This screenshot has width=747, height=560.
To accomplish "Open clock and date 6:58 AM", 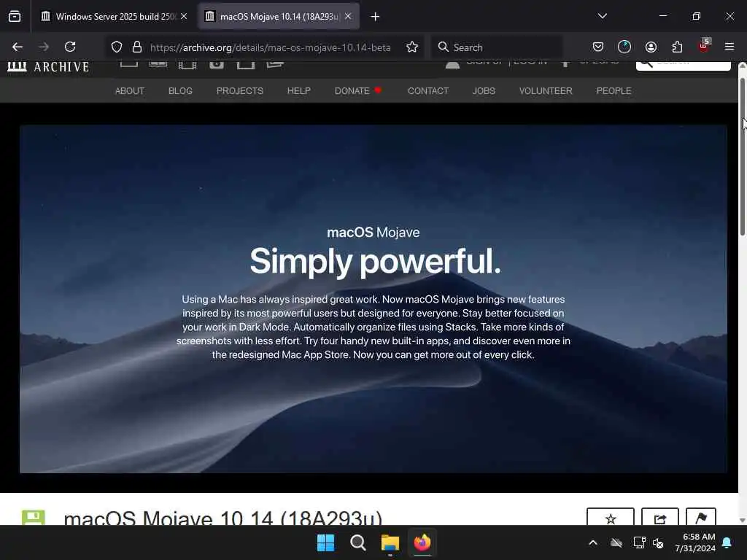I will tap(695, 542).
